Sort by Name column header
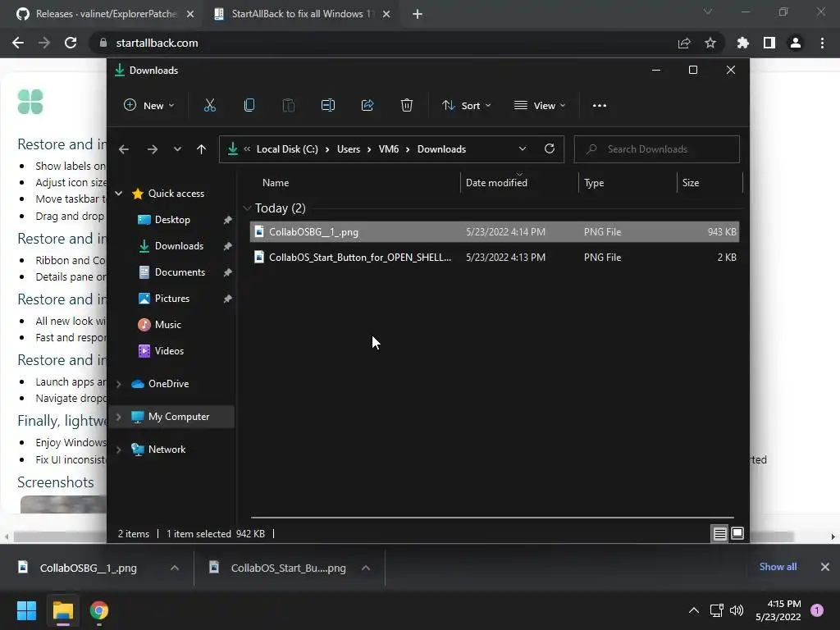This screenshot has width=840, height=630. pyautogui.click(x=276, y=183)
